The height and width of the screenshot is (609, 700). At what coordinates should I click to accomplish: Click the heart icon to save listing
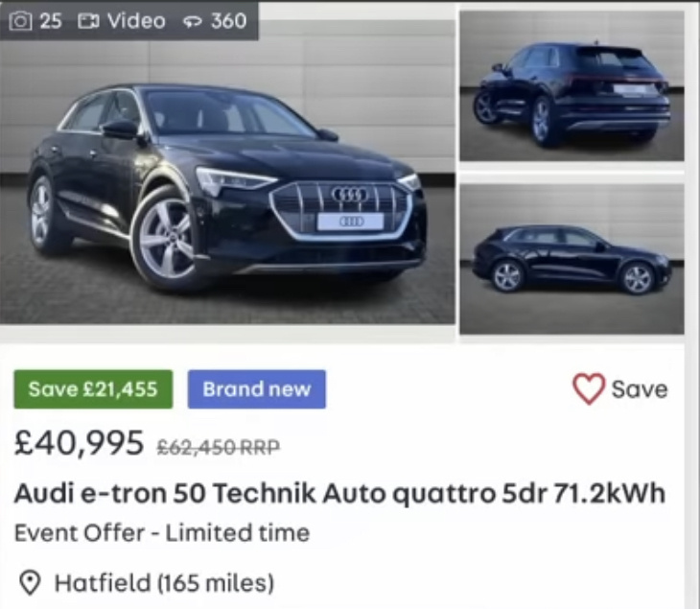[x=589, y=388]
